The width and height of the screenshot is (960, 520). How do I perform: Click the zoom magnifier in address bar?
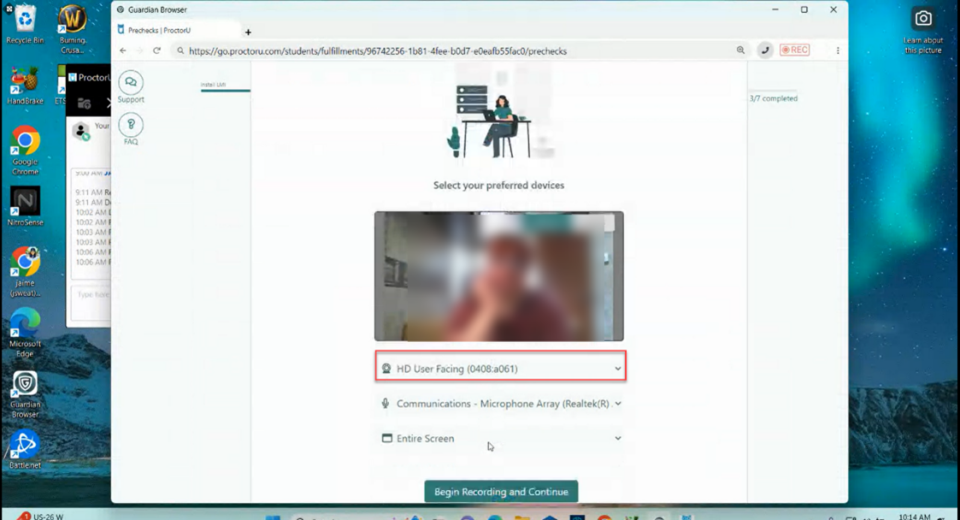[x=740, y=50]
